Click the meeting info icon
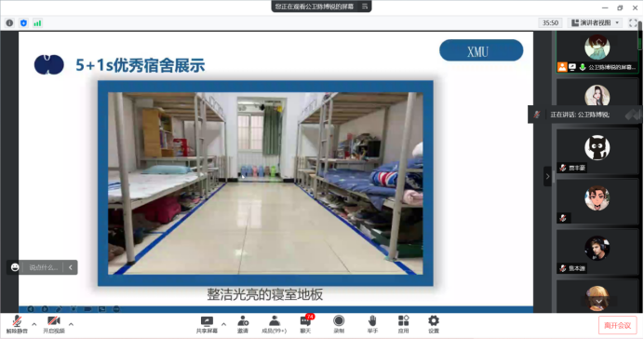The image size is (644, 339). (9, 23)
